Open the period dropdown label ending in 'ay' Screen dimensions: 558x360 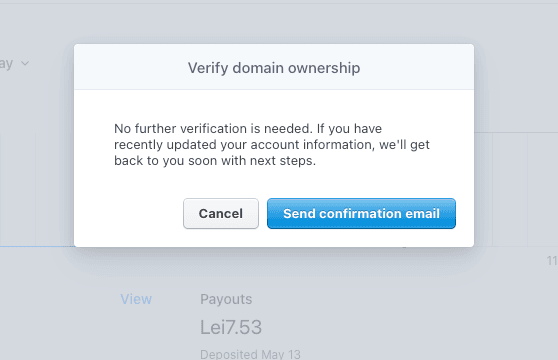click(x=6, y=64)
